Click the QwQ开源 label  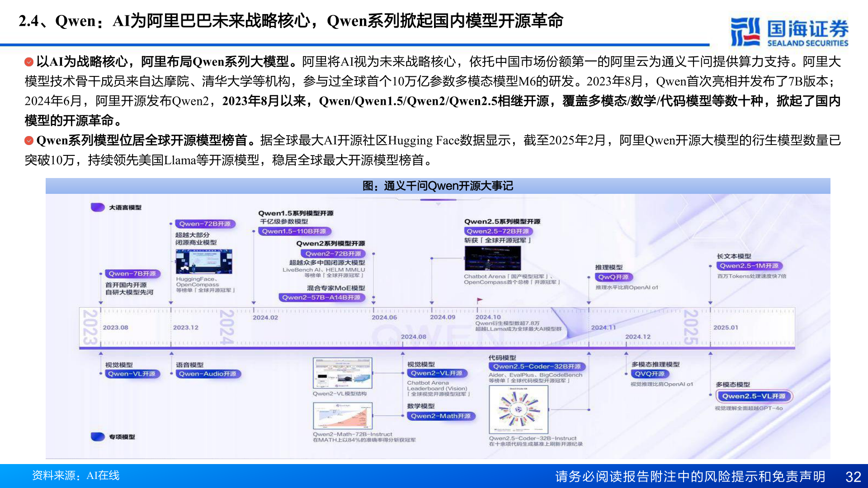pos(613,277)
